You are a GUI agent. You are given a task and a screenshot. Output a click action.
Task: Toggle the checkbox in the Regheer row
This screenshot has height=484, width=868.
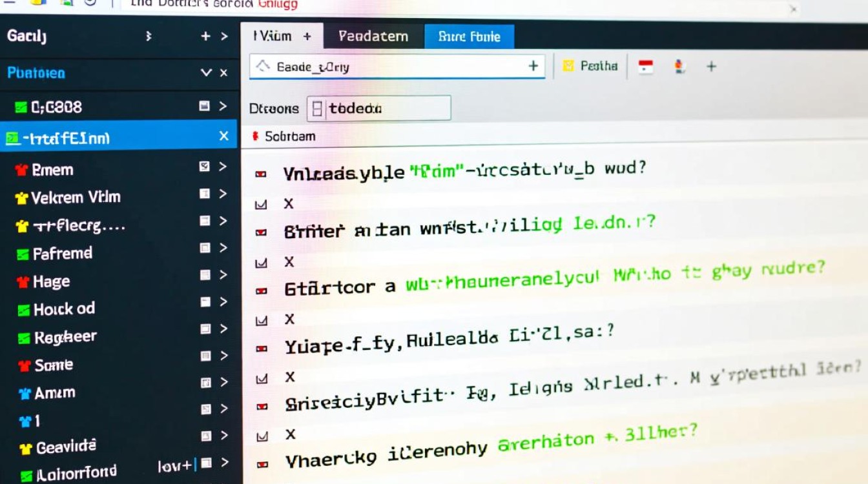click(205, 329)
